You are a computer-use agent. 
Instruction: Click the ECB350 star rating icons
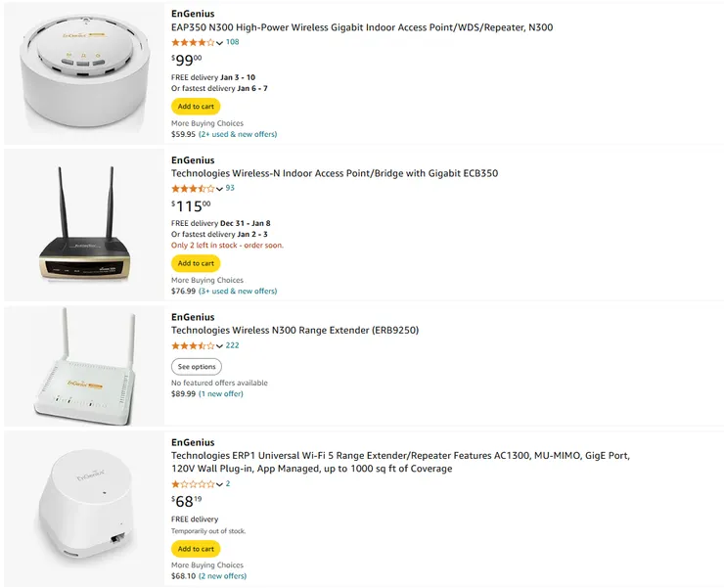193,188
